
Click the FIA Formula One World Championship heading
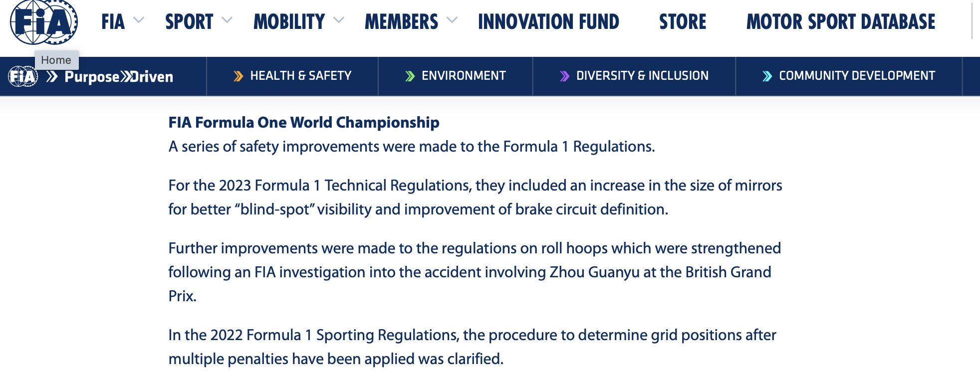(304, 122)
